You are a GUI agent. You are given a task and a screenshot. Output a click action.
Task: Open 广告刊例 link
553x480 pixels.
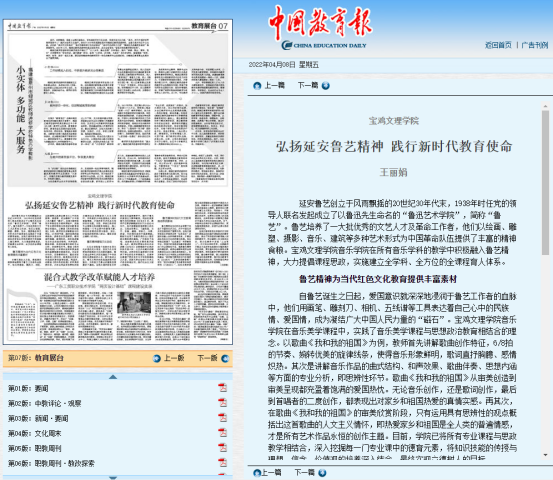(x=535, y=45)
